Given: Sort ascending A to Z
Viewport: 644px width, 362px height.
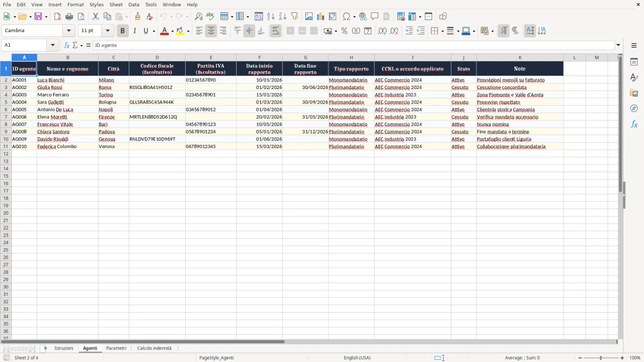Looking at the screenshot, I should point(271,17).
